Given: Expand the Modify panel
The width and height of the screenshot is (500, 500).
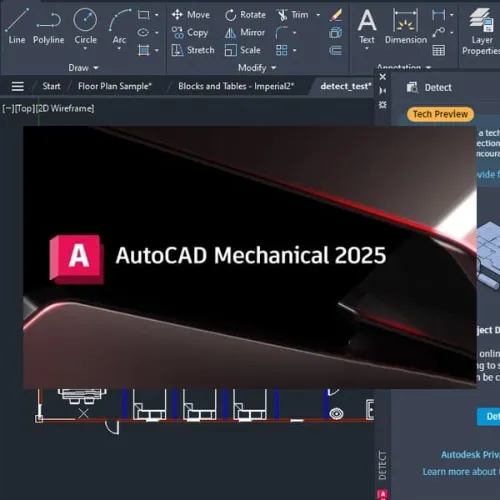Looking at the screenshot, I should pyautogui.click(x=257, y=68).
